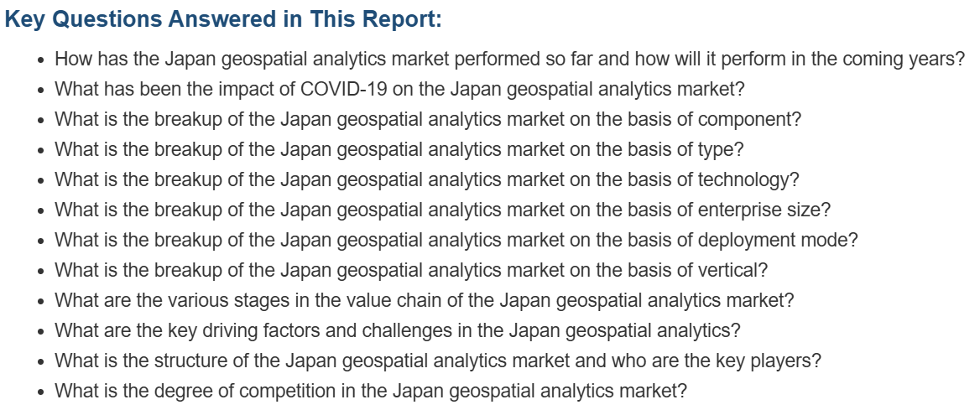Click the key driving factors and challenges question
This screenshot has width=980, height=410.
[398, 330]
